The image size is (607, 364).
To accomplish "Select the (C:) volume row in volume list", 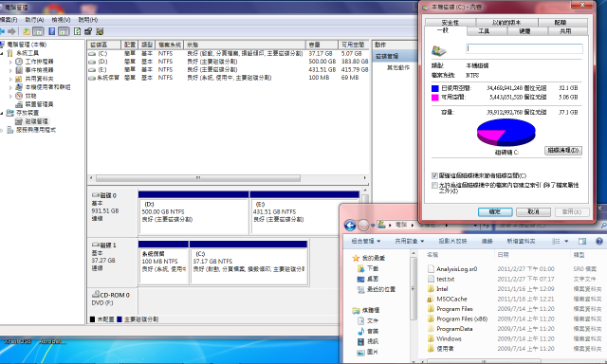I will [228, 53].
